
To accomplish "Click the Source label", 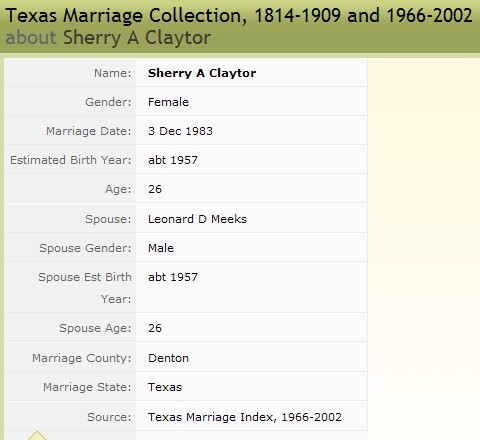I will point(109,417).
